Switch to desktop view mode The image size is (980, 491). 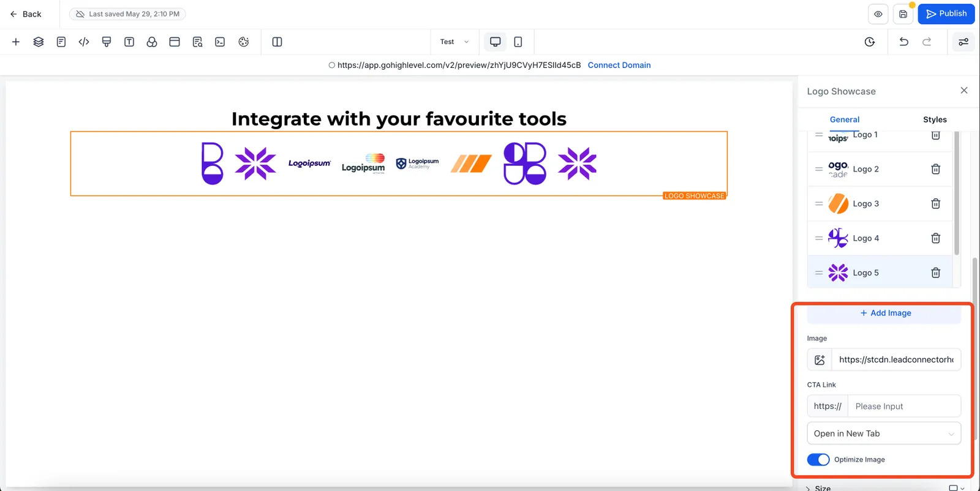pyautogui.click(x=495, y=42)
